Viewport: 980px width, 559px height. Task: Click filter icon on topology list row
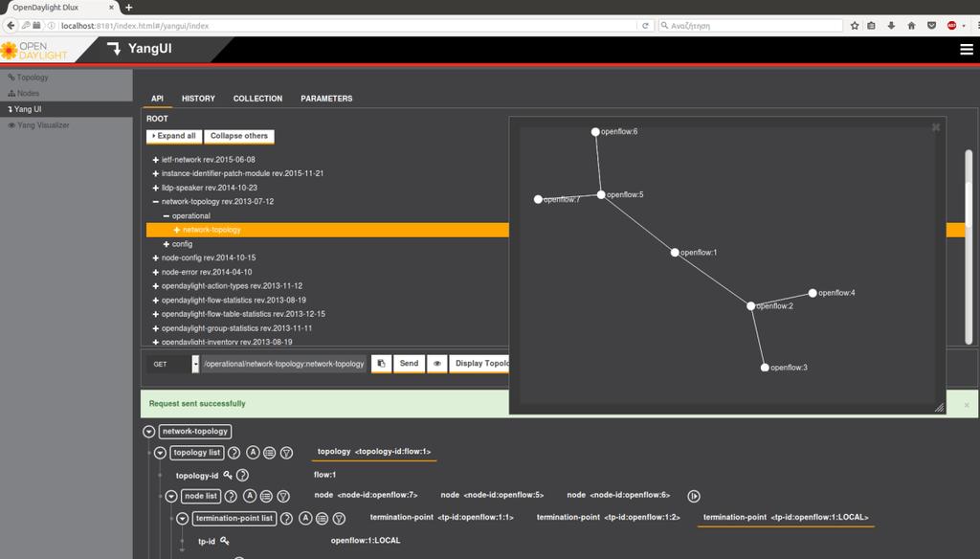click(286, 453)
